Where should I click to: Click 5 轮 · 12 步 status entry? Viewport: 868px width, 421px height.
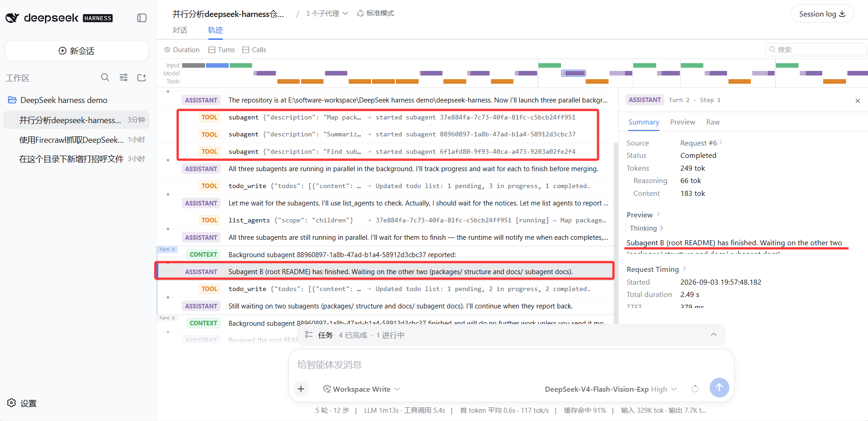coord(332,410)
